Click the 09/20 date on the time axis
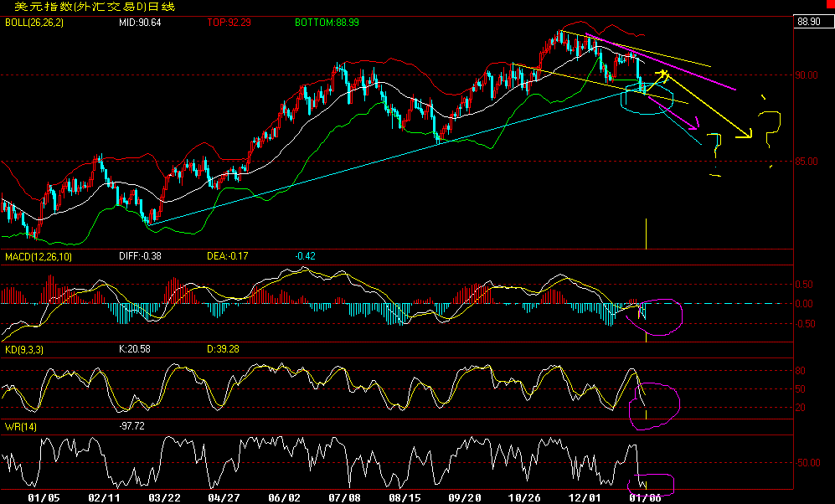Screen dimensions: 835x504 pos(464,498)
